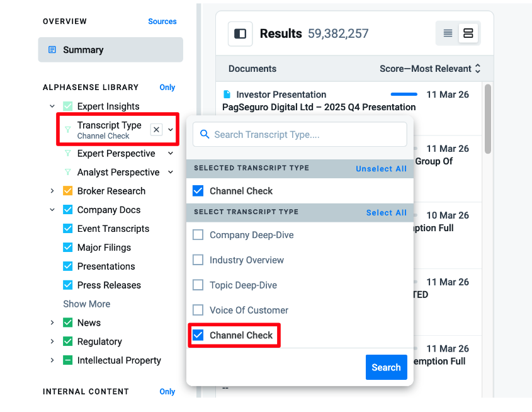Uncheck the Major Filings checkbox
532x412 pixels.
coord(68,248)
